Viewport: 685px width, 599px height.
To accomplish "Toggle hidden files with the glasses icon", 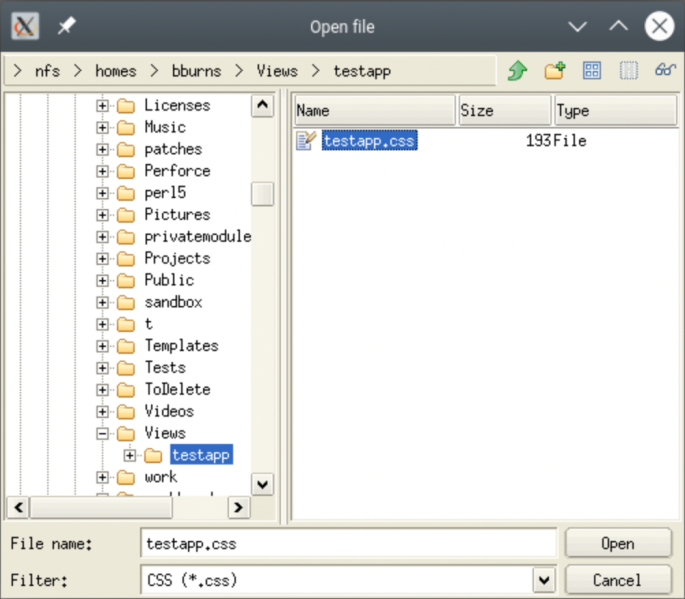I will (x=665, y=71).
